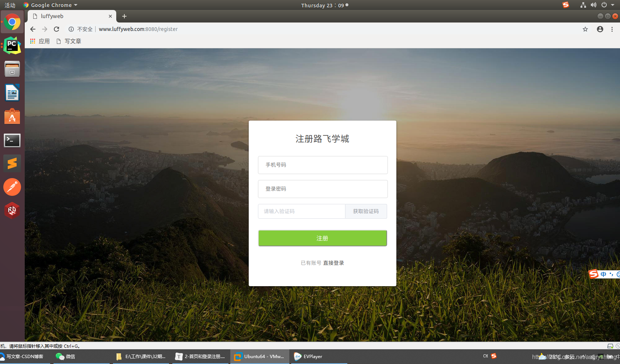
Task: Expand the system menu arrow in top bar
Action: pos(613,5)
